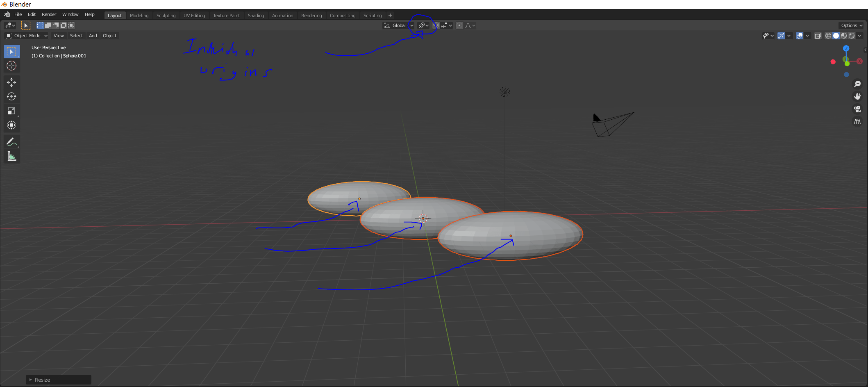Open the Add menu in viewport header
This screenshot has height=387, width=868.
[93, 36]
